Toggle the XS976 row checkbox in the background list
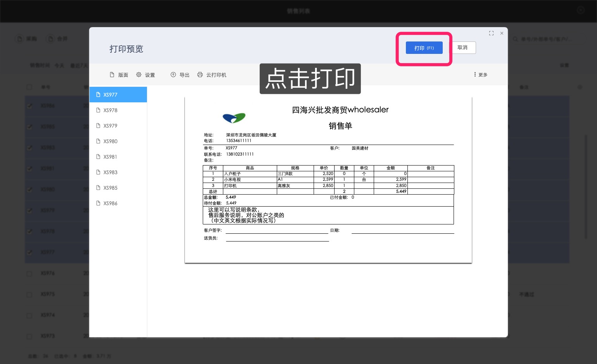 (x=29, y=273)
